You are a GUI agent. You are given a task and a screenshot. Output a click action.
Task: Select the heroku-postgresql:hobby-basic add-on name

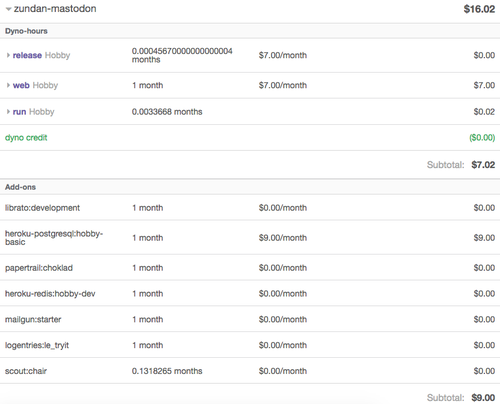[54, 238]
